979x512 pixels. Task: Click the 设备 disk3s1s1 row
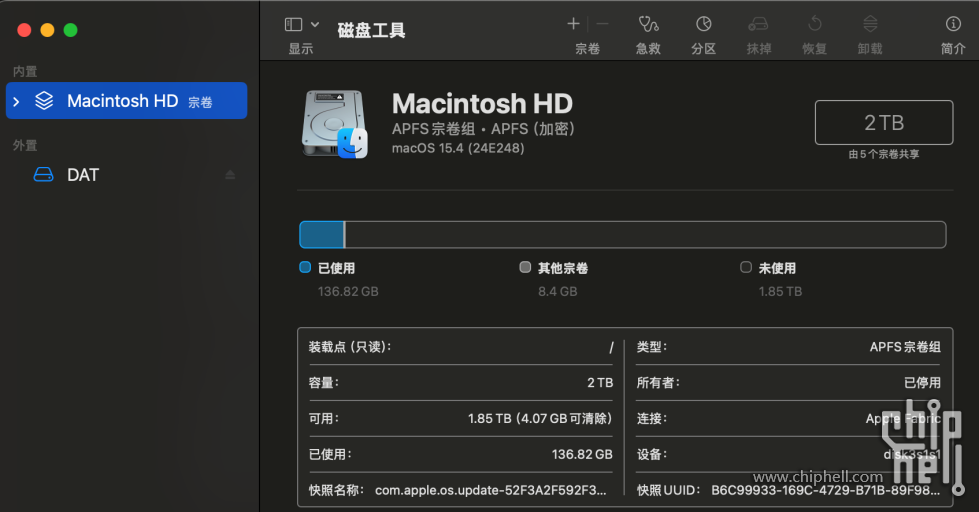pos(789,455)
